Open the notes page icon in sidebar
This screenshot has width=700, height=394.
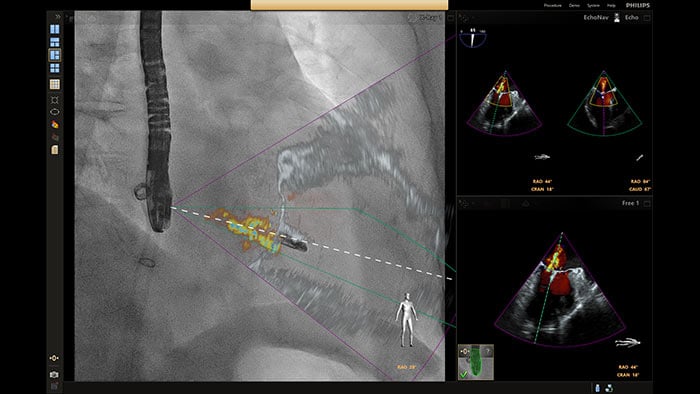point(55,150)
